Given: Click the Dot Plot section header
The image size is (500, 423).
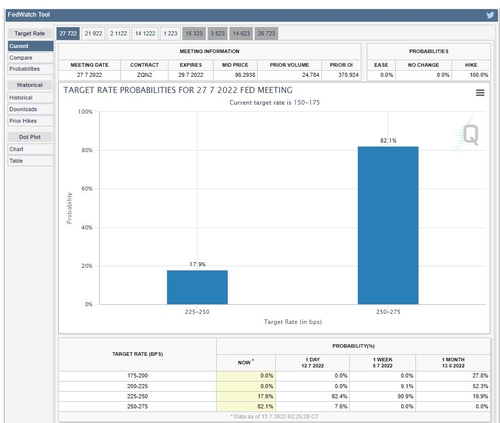Looking at the screenshot, I should 30,137.
